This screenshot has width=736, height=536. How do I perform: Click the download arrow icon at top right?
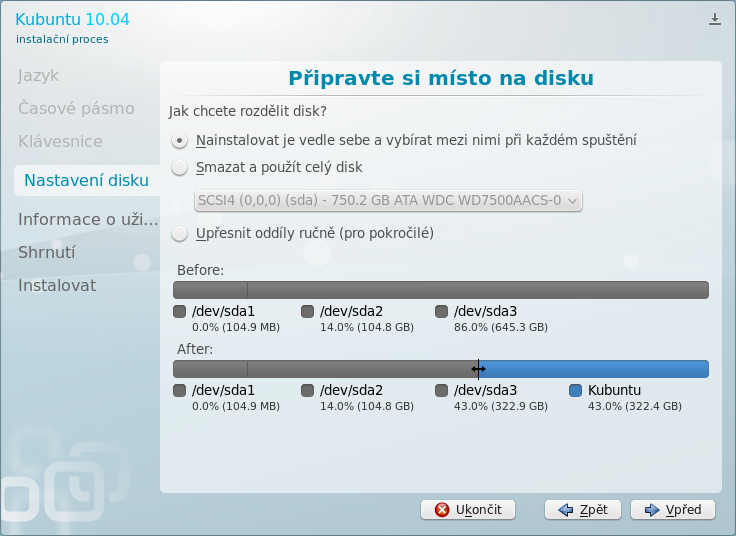point(714,19)
